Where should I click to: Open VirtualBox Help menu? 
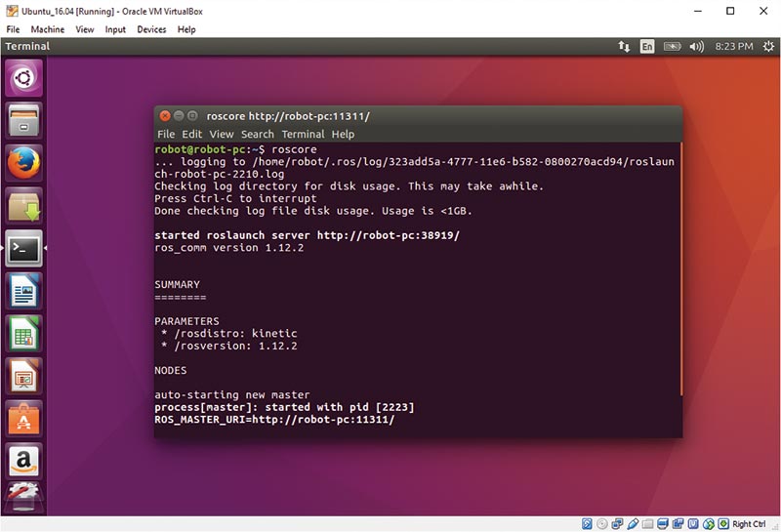click(186, 29)
